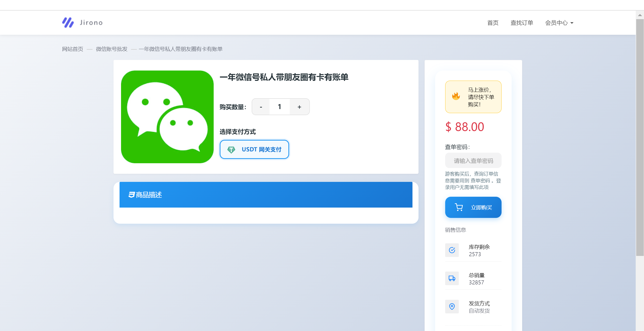Image resolution: width=644 pixels, height=331 pixels.
Task: Select USDT 网关支付 payment method
Action: click(254, 149)
